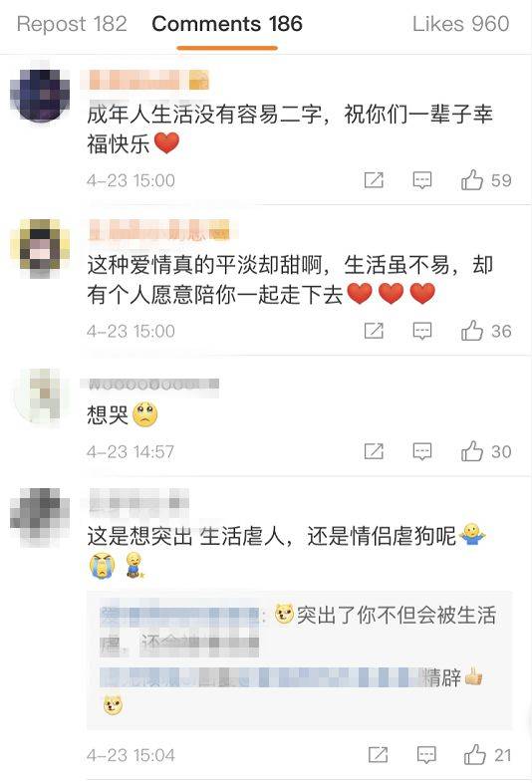Image resolution: width=532 pixels, height=783 pixels.
Task: Select the Comments 186 tab
Action: click(227, 24)
